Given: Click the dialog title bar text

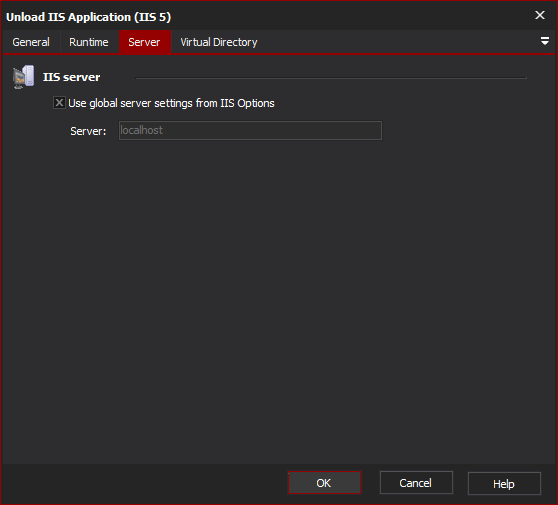Looking at the screenshot, I should [88, 17].
